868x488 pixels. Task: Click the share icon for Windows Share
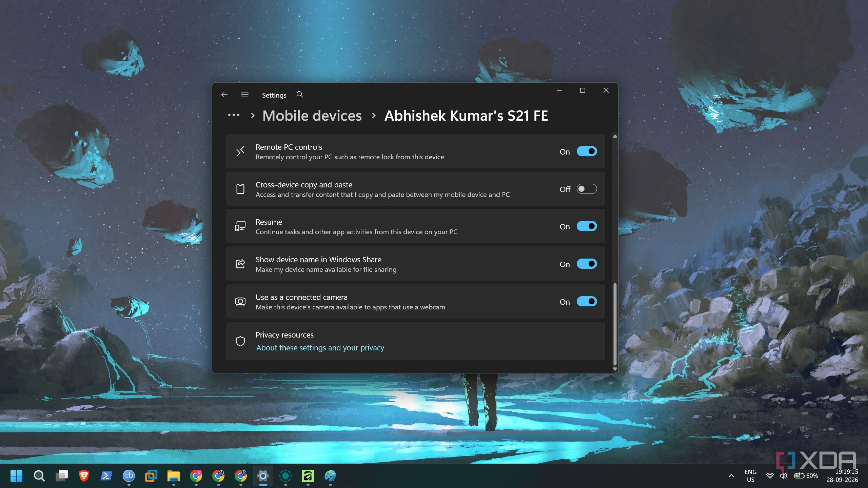pyautogui.click(x=240, y=264)
